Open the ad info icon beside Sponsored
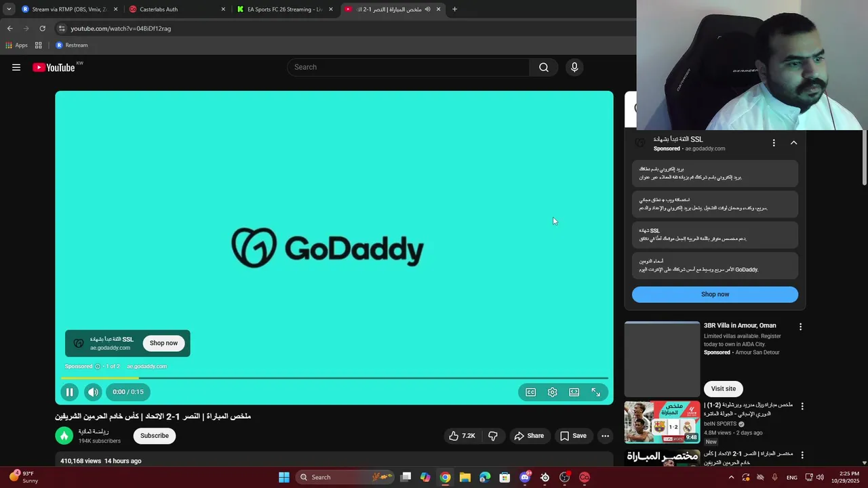This screenshot has height=488, width=868. pos(98,366)
